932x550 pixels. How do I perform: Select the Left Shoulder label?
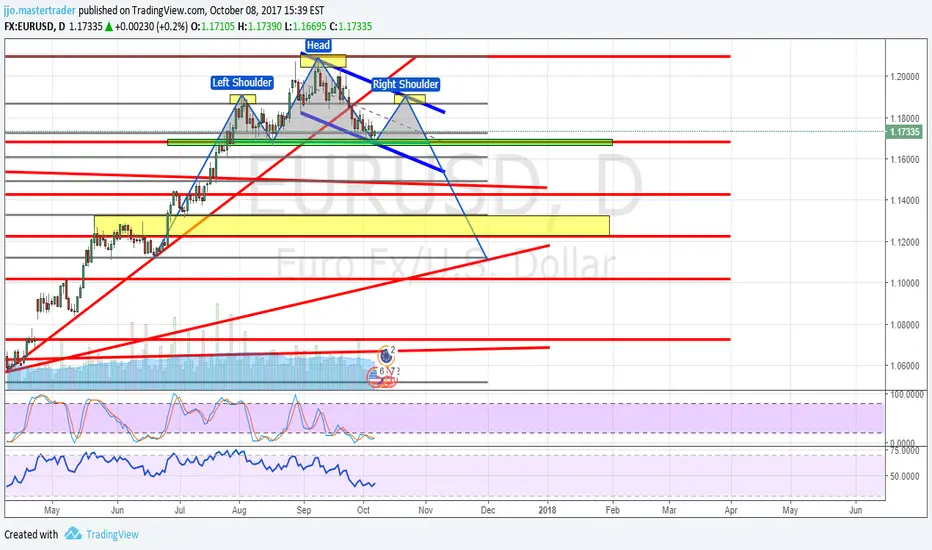click(x=242, y=83)
